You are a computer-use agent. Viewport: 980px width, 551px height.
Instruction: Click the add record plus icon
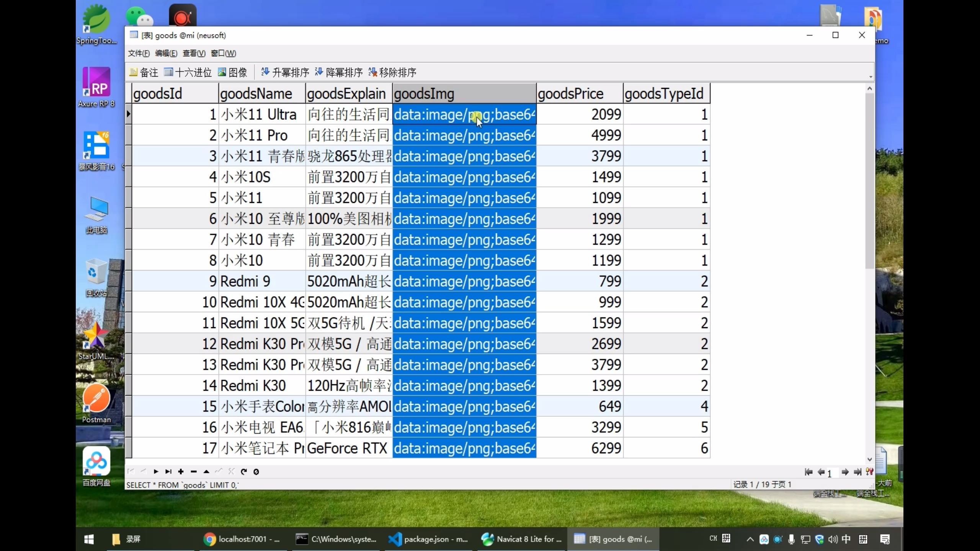point(181,471)
